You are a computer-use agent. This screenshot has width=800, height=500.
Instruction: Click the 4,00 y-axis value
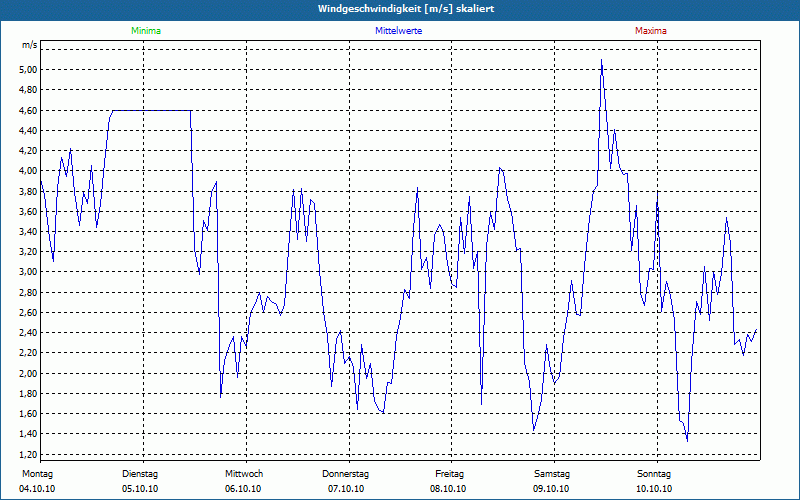[29, 171]
